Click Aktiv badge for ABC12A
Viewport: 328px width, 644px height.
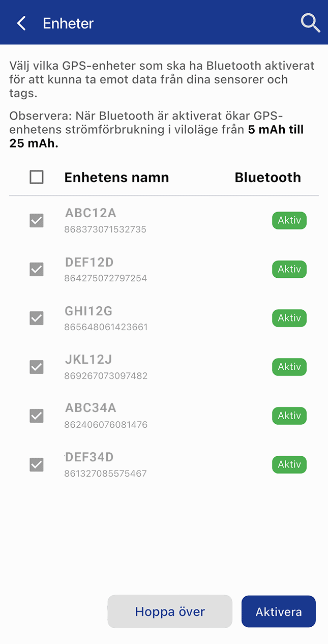[x=289, y=221]
